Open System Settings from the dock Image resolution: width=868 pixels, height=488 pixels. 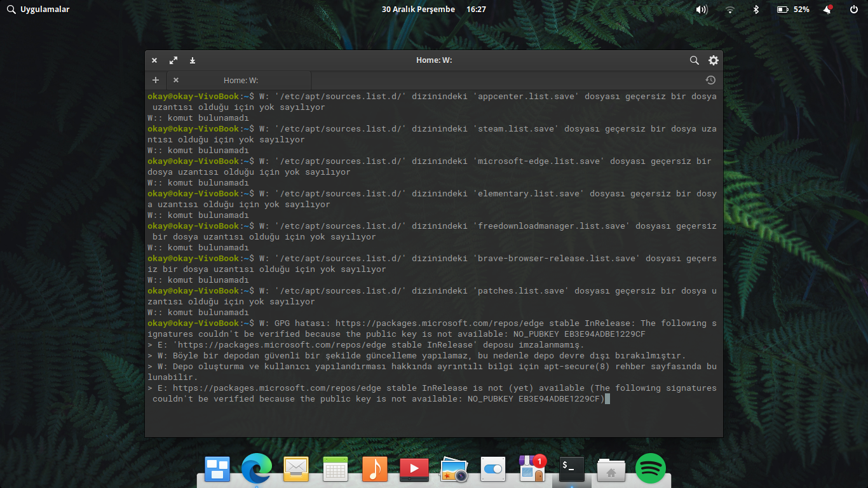pyautogui.click(x=493, y=469)
